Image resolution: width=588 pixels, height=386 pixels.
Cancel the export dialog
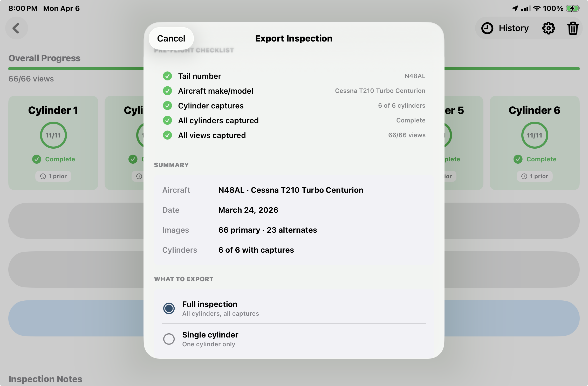tap(171, 38)
